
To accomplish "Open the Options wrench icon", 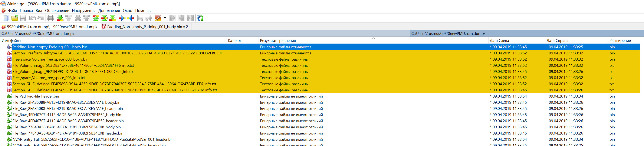I will pyautogui.click(x=158, y=18).
